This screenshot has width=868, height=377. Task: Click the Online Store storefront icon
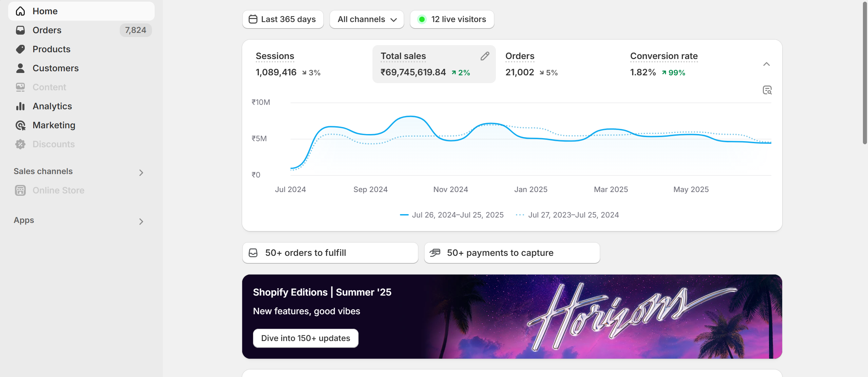20,190
